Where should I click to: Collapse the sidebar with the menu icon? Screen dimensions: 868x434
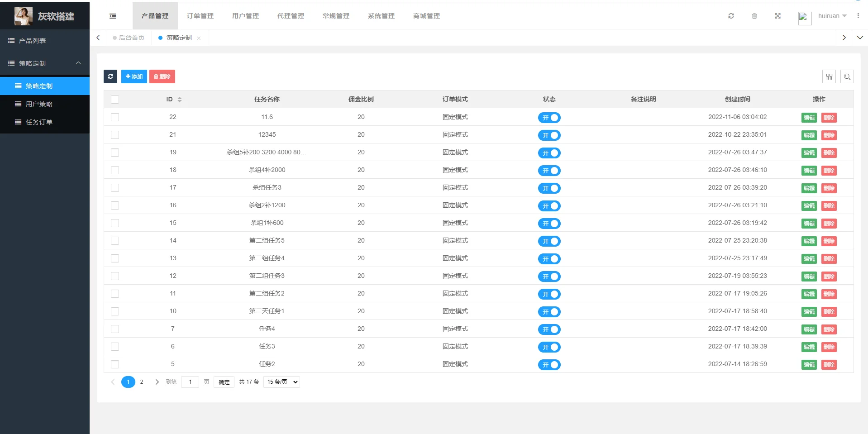click(113, 16)
